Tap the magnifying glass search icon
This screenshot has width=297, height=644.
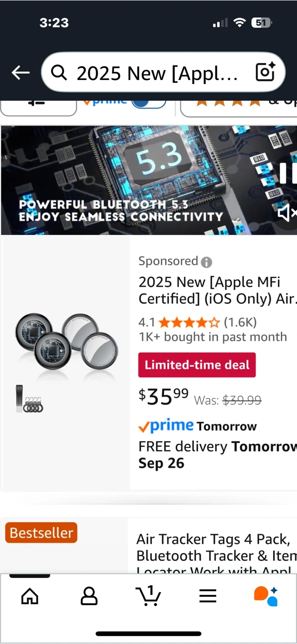pyautogui.click(x=59, y=72)
